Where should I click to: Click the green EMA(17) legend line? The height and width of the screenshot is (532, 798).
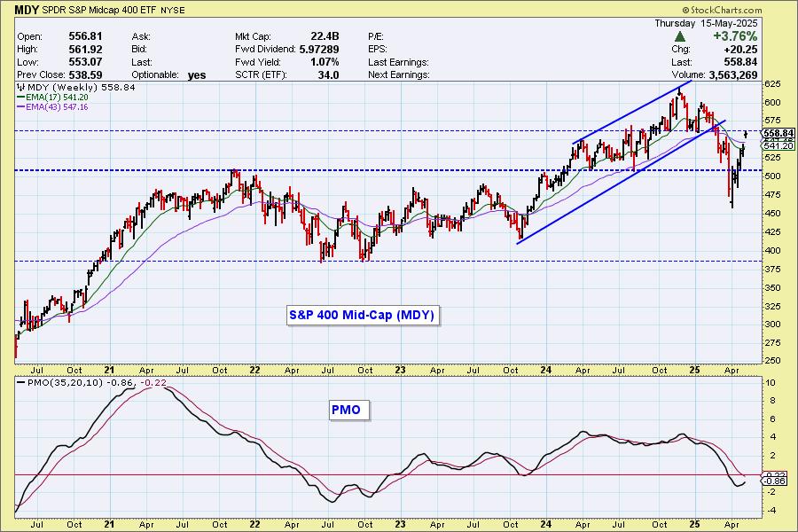(21, 98)
